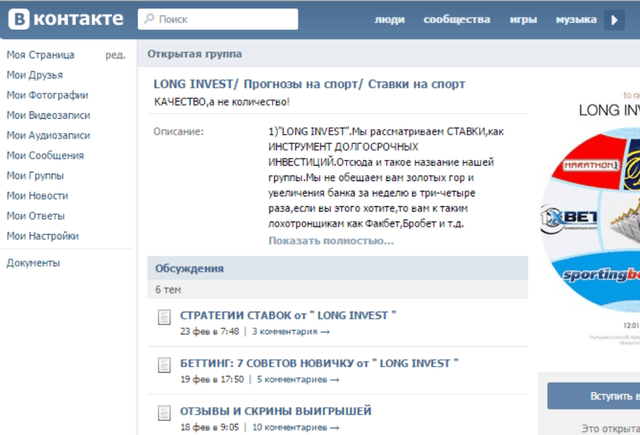Open Документы in the sidebar
The image size is (640, 435).
[33, 263]
